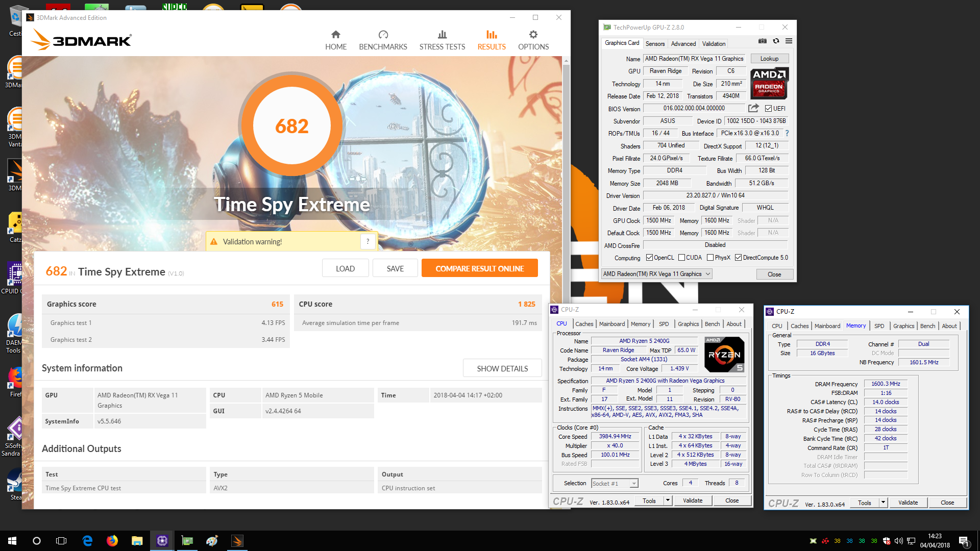Click the AMD Radeon Graphics logo
Screen dimensions: 980x551
[769, 83]
